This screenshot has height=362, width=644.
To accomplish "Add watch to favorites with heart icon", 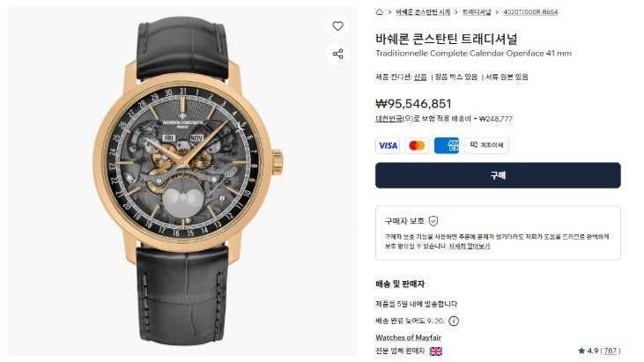I will (337, 26).
